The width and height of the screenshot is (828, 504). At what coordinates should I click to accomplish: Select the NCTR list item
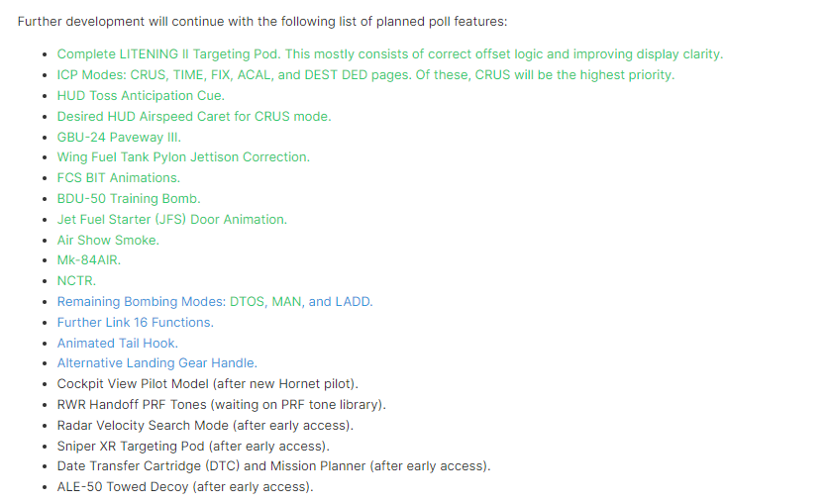pyautogui.click(x=76, y=281)
